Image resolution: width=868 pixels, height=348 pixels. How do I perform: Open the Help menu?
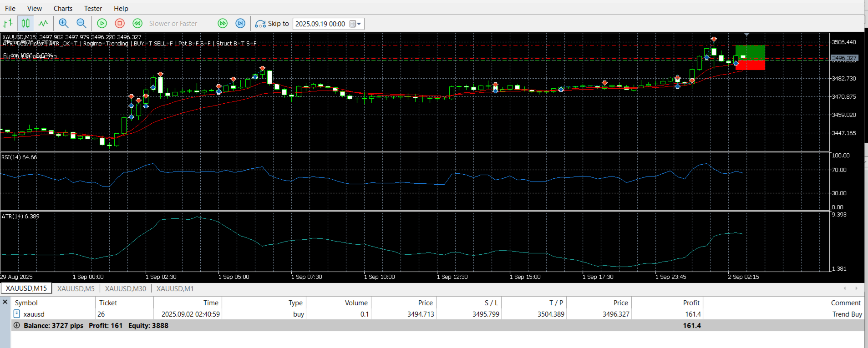pos(121,8)
